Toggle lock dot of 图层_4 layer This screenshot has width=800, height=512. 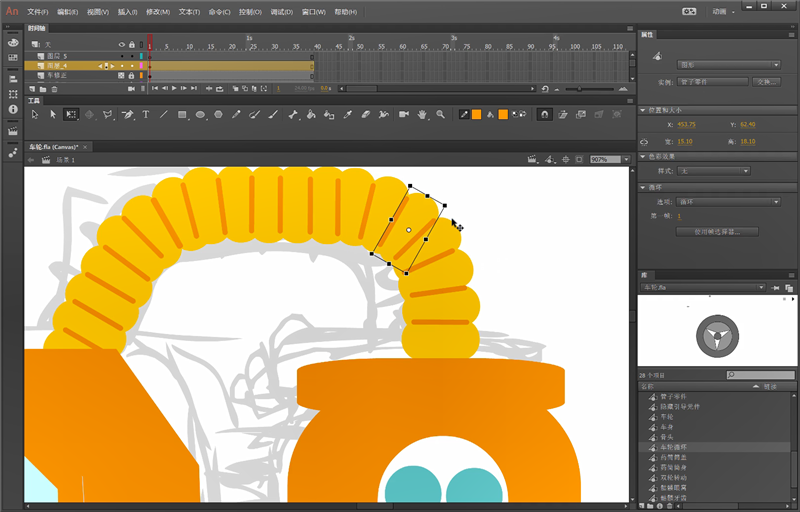[132, 66]
